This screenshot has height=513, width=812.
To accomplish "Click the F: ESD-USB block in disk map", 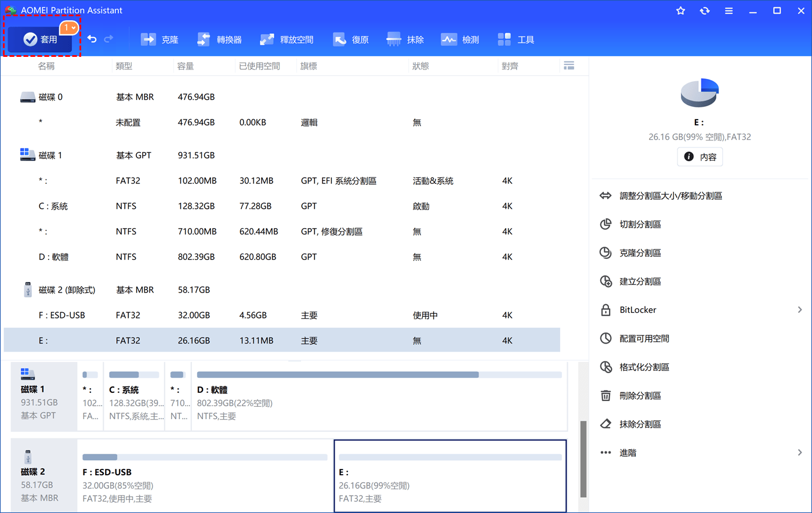I will [x=205, y=476].
